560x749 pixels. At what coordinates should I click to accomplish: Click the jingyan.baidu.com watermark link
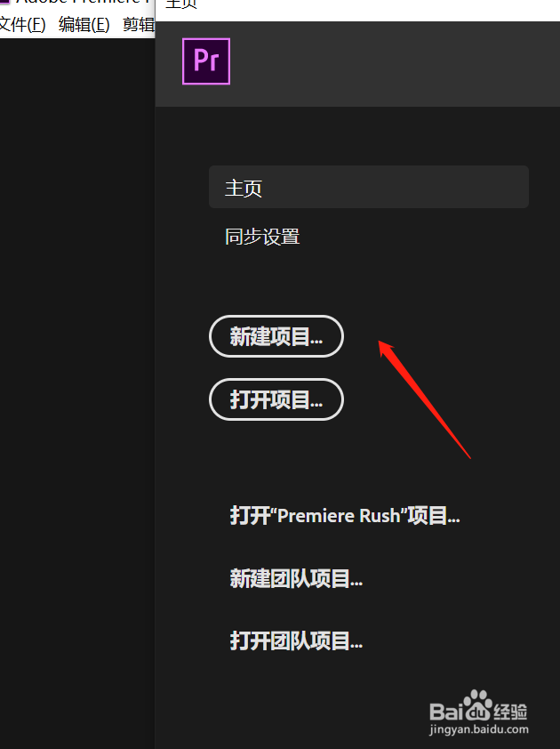click(479, 729)
